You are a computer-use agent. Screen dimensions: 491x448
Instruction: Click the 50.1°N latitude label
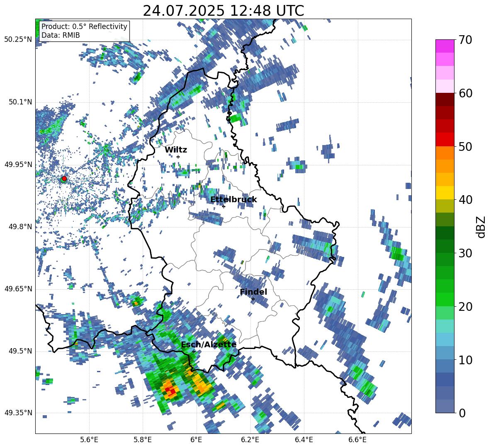(x=20, y=102)
